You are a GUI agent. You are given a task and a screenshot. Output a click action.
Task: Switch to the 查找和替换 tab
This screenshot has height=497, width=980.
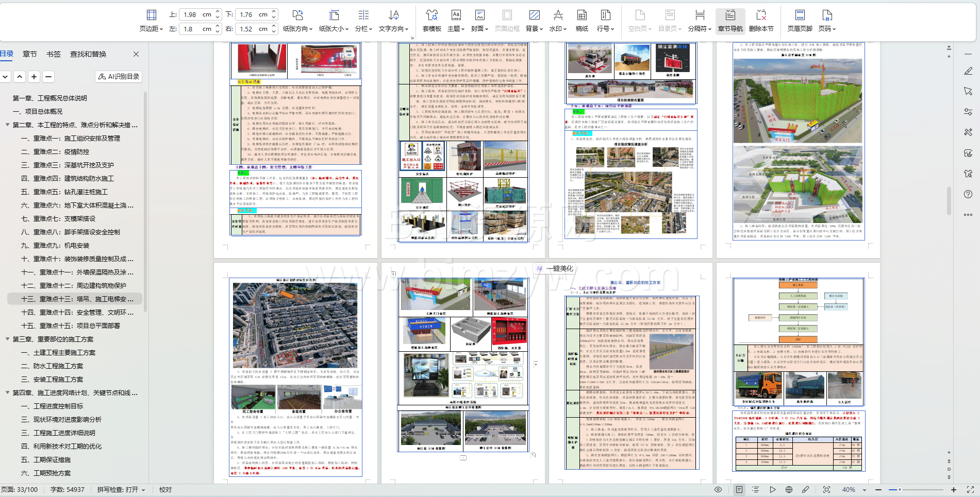88,54
